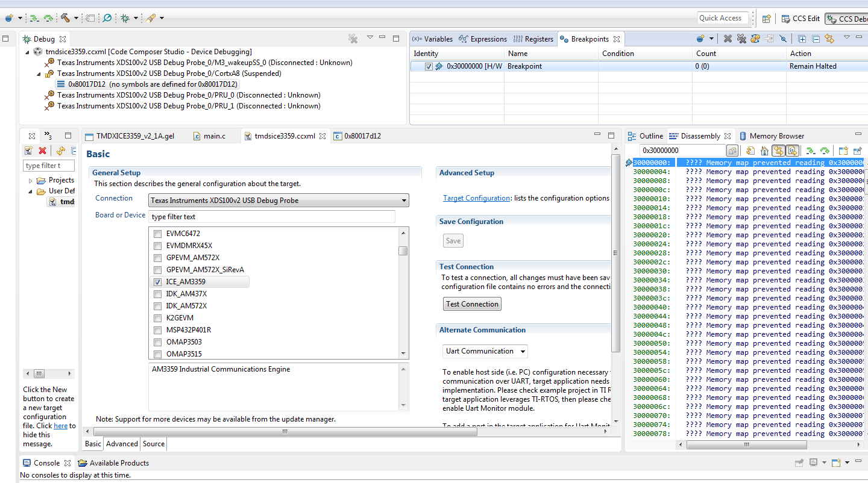Click the search magnifier icon in main toolbar
This screenshot has height=483, width=868.
(107, 18)
